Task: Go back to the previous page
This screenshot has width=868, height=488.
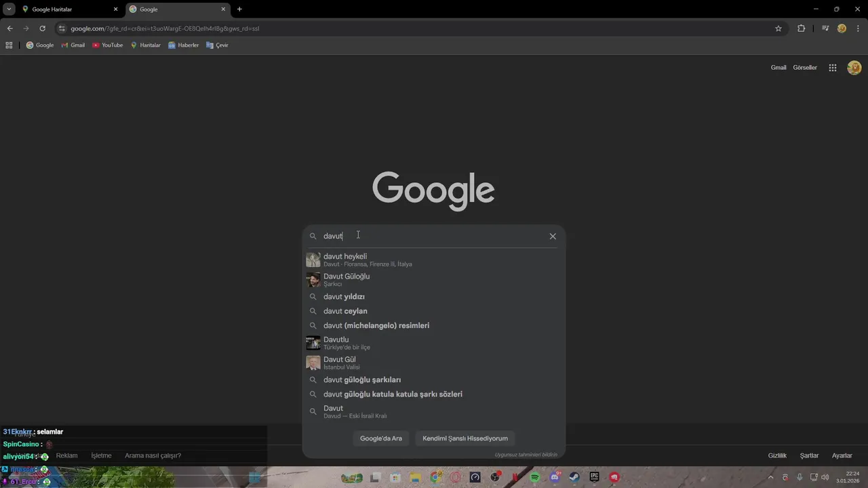Action: pos(9,28)
